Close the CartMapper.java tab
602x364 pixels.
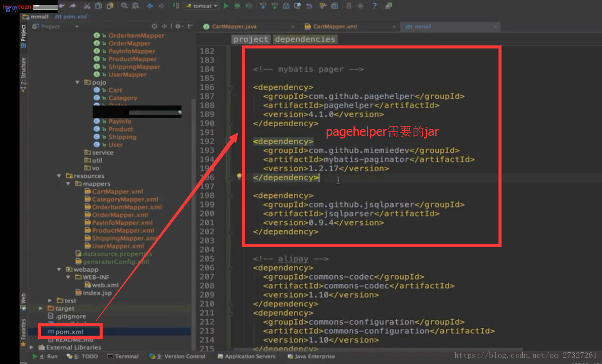(293, 26)
